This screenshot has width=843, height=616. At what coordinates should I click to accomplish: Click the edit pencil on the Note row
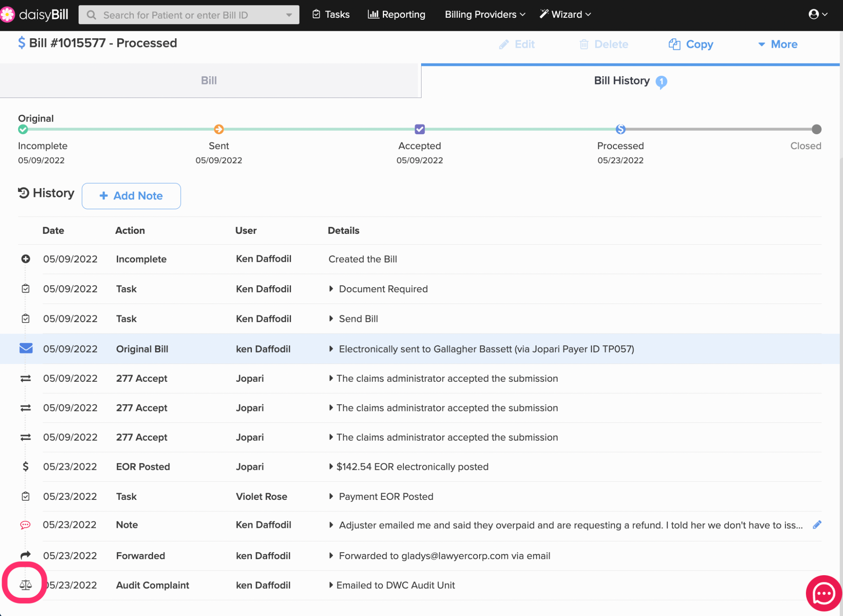coord(817,525)
